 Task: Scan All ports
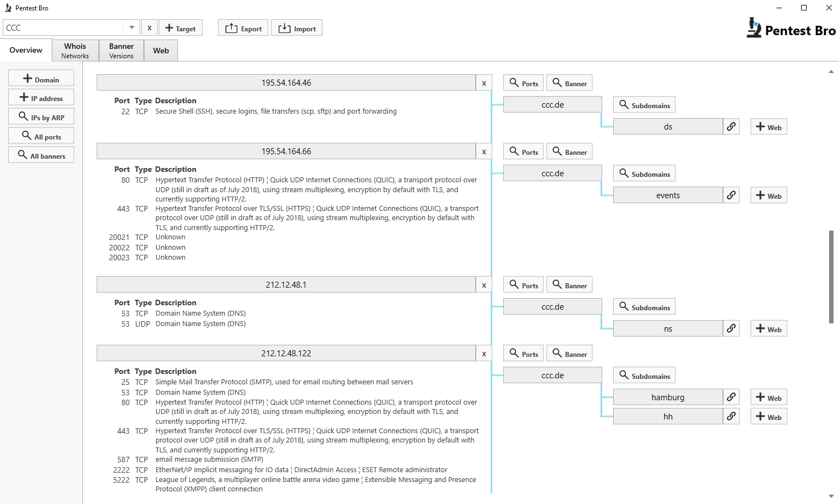click(41, 136)
